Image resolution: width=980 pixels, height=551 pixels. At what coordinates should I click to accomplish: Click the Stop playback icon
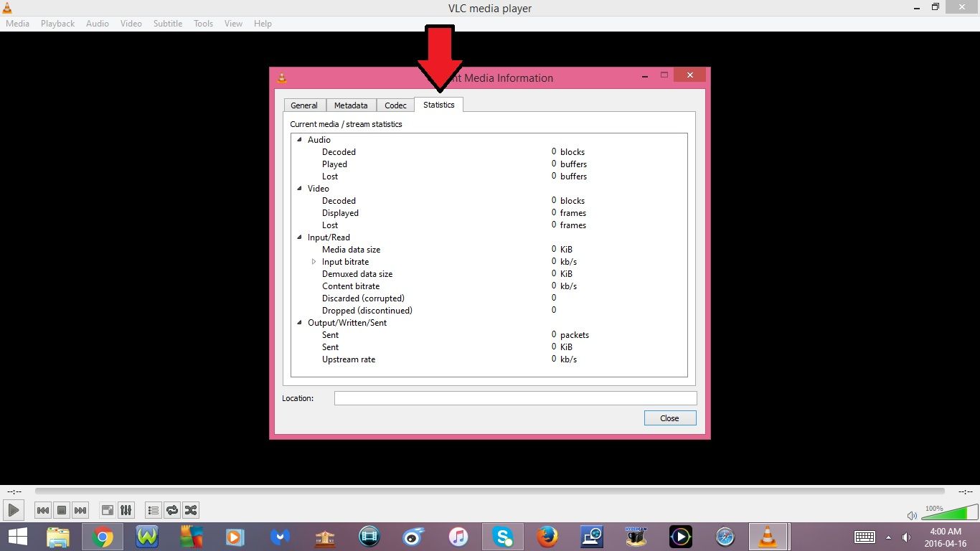pos(61,510)
